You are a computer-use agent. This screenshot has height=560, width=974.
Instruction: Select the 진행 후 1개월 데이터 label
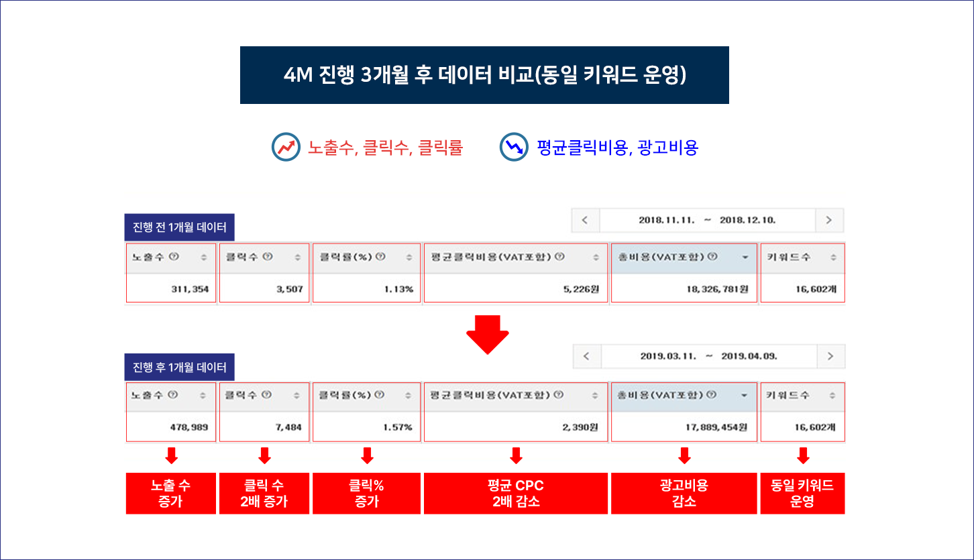[x=179, y=367]
